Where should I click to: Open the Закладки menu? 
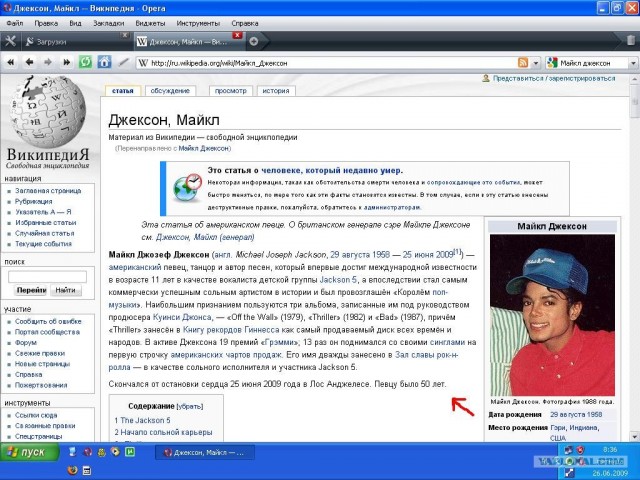click(x=109, y=23)
